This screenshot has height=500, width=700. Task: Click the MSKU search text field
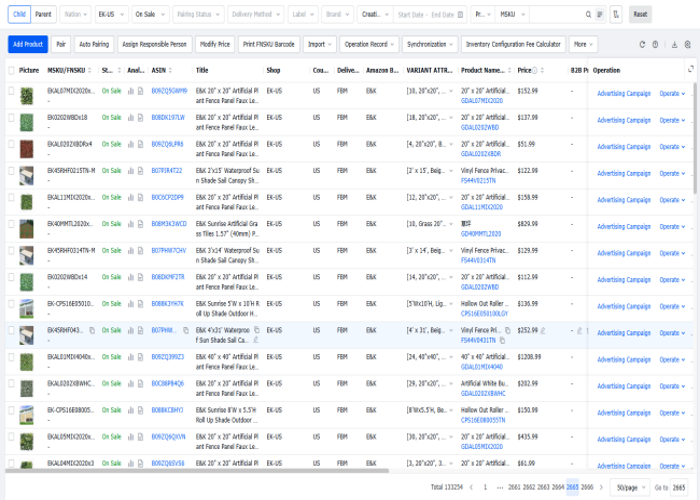pyautogui.click(x=557, y=15)
